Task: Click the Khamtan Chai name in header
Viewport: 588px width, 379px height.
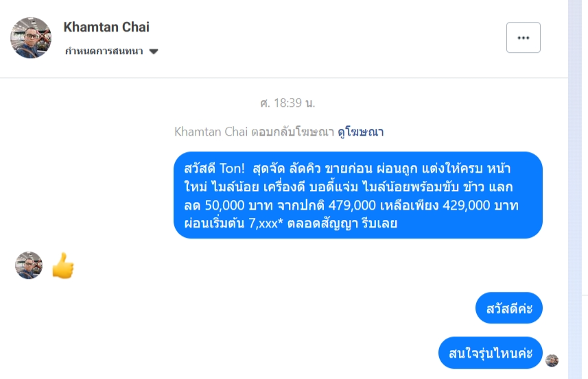Action: 106,27
